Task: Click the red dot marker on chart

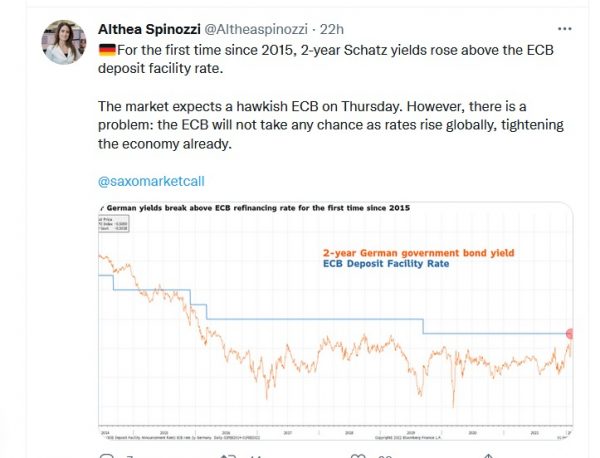Action: point(570,334)
